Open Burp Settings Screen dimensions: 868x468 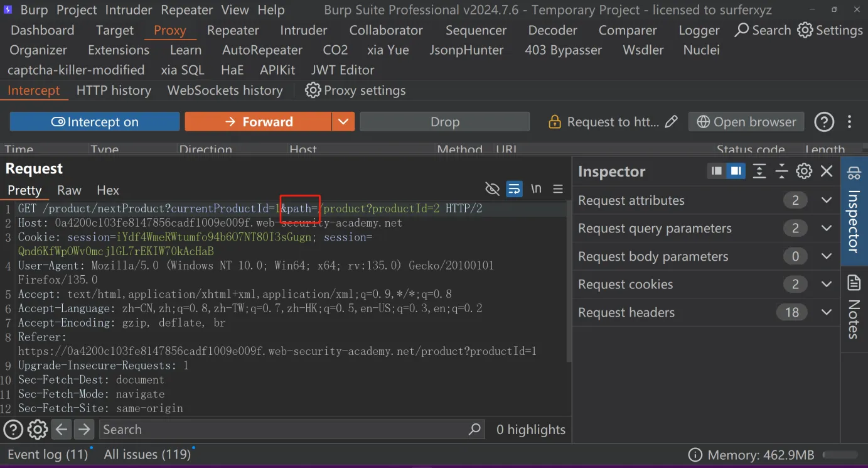tap(830, 30)
